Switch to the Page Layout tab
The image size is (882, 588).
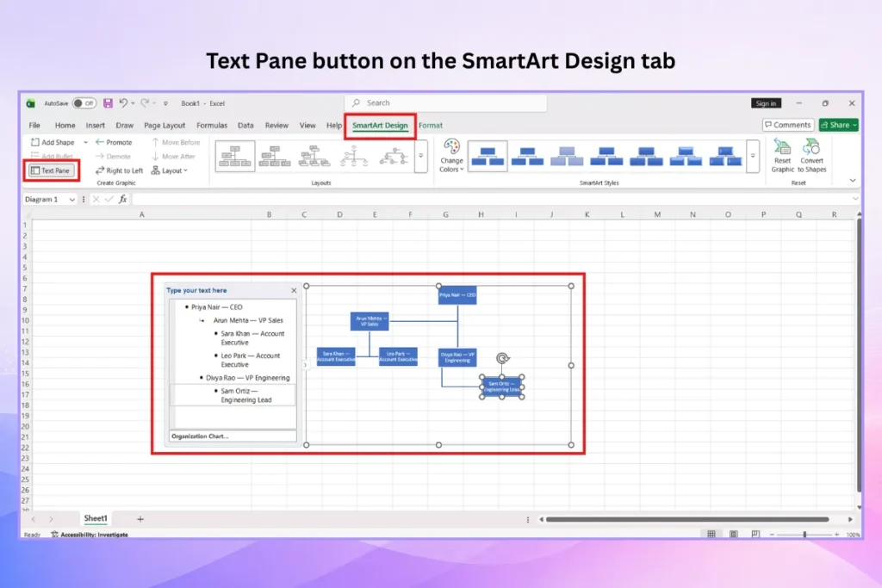165,126
